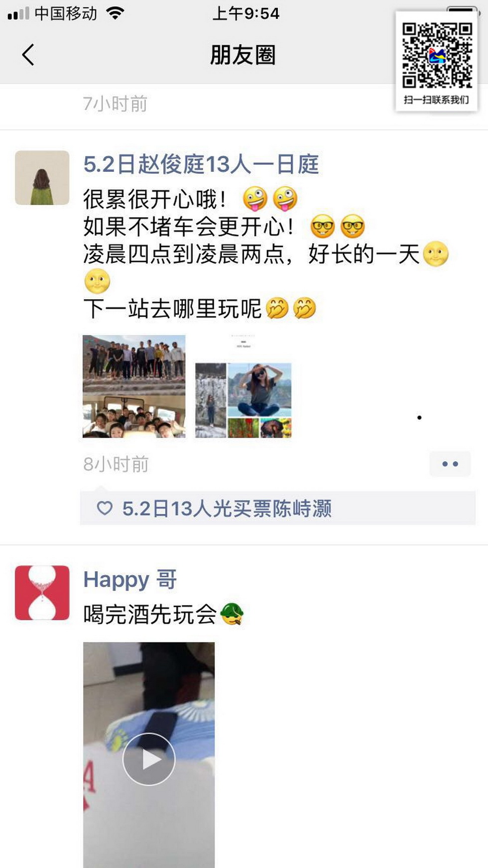View the collage photo with sunglasses girl
The height and width of the screenshot is (868, 488).
click(x=243, y=386)
